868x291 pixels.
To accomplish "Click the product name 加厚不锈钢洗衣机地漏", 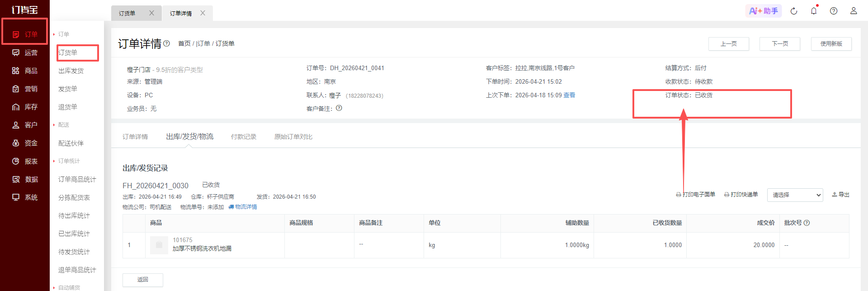I will point(202,248).
